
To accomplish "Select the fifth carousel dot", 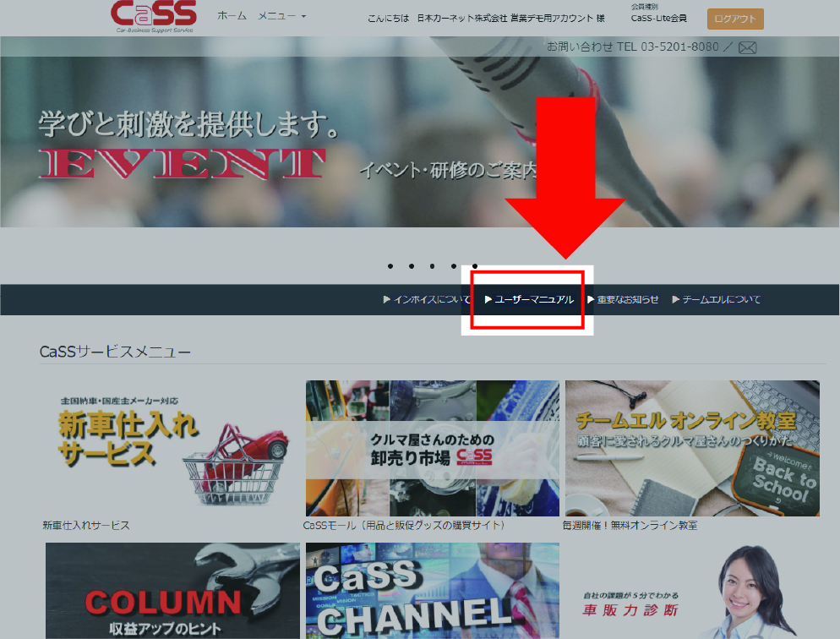I will [475, 266].
